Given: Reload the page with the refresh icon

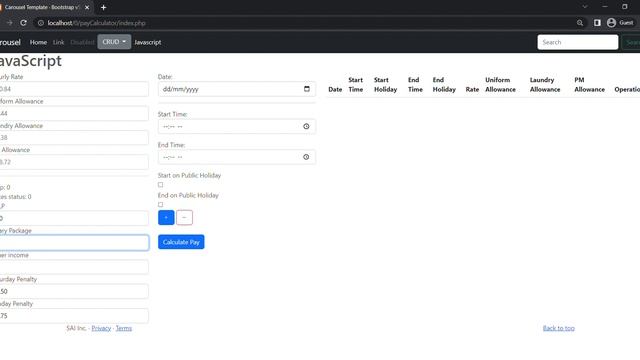Looking at the screenshot, I should [23, 23].
